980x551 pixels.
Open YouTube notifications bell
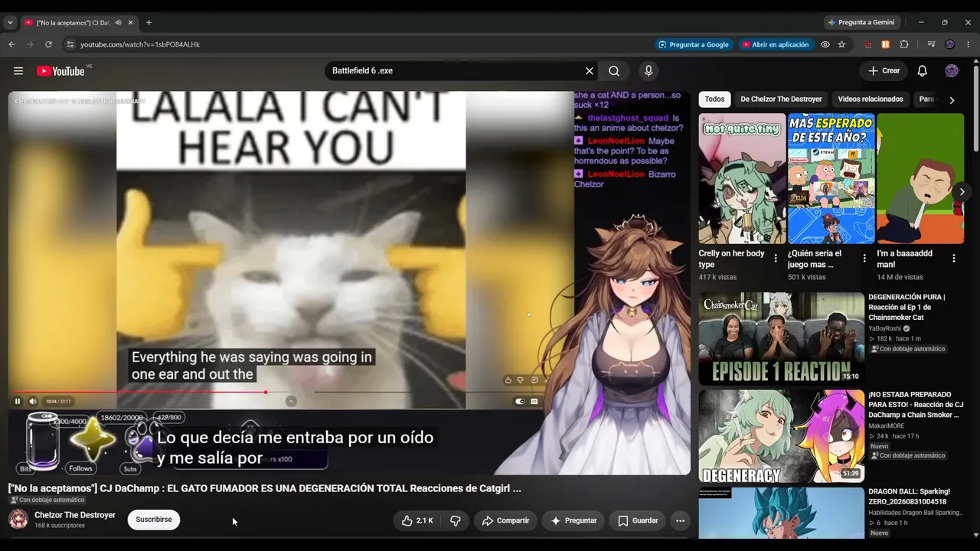[x=923, y=71]
